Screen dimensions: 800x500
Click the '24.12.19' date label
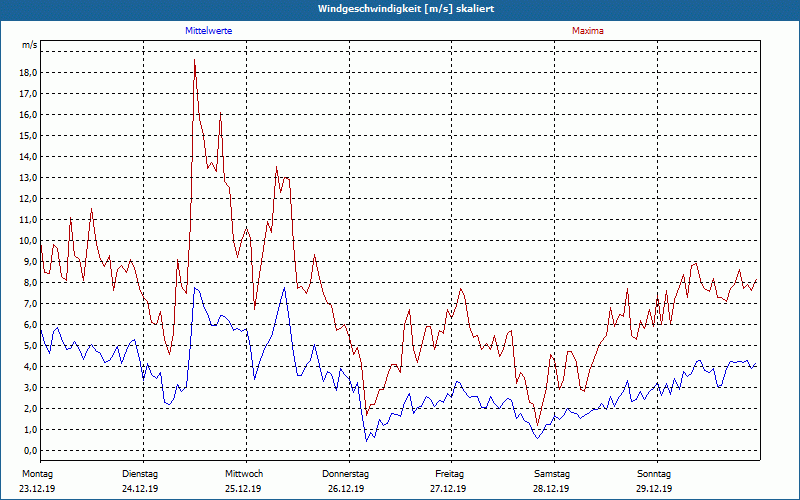coord(140,489)
